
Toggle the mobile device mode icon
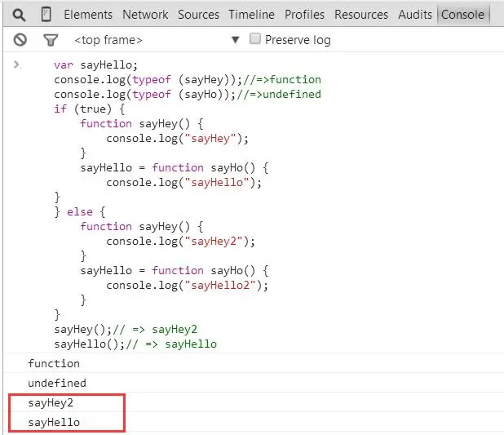[46, 15]
